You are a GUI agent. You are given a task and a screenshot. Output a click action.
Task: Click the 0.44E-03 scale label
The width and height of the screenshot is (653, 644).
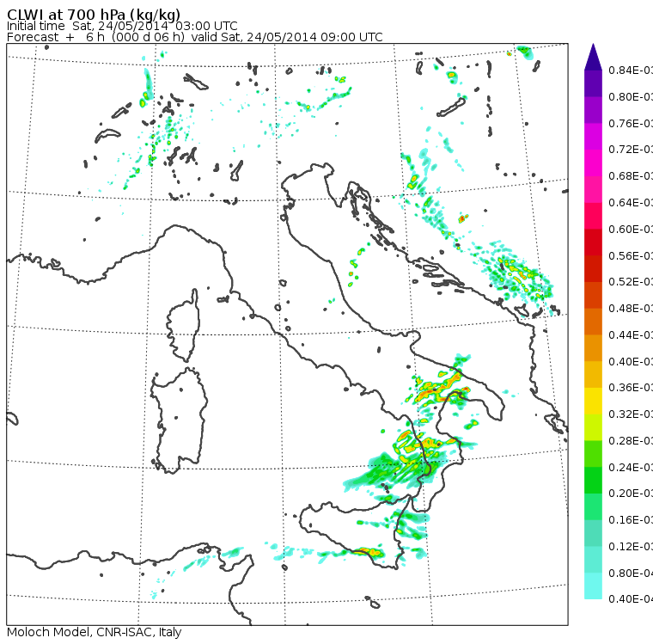631,334
